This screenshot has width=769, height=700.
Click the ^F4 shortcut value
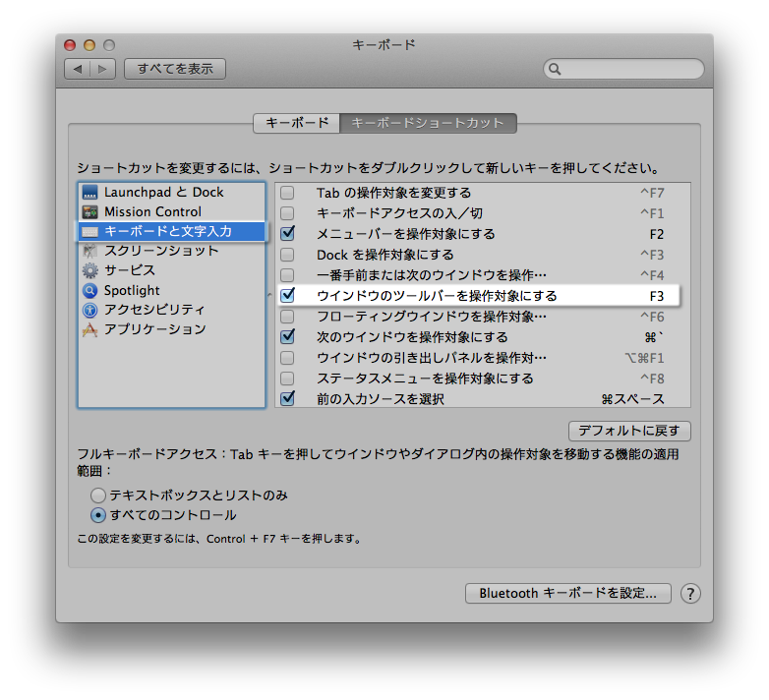[x=652, y=275]
